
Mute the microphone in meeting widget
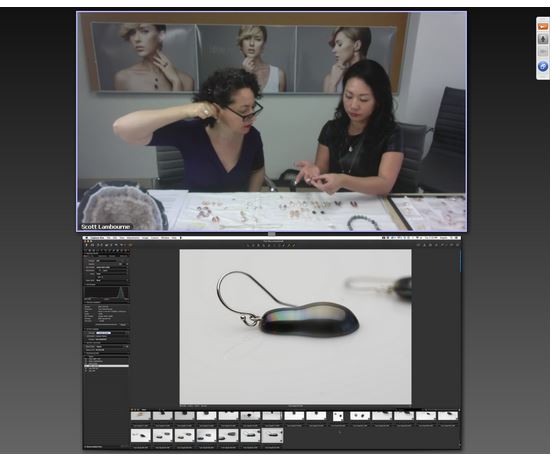pos(543,39)
